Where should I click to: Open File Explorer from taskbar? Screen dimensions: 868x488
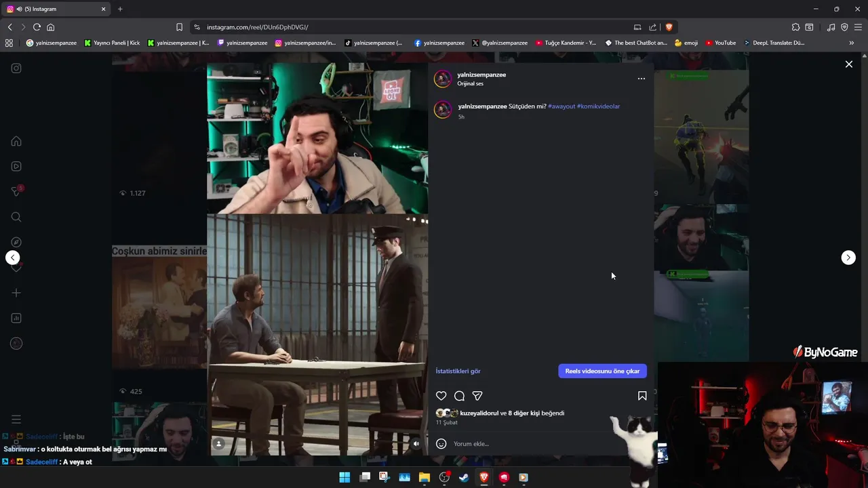[x=425, y=477]
